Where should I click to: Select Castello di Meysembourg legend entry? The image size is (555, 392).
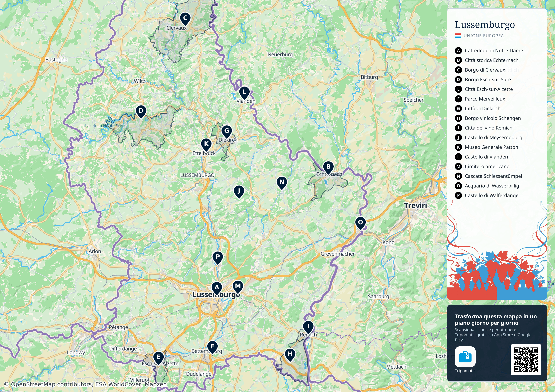pos(488,138)
